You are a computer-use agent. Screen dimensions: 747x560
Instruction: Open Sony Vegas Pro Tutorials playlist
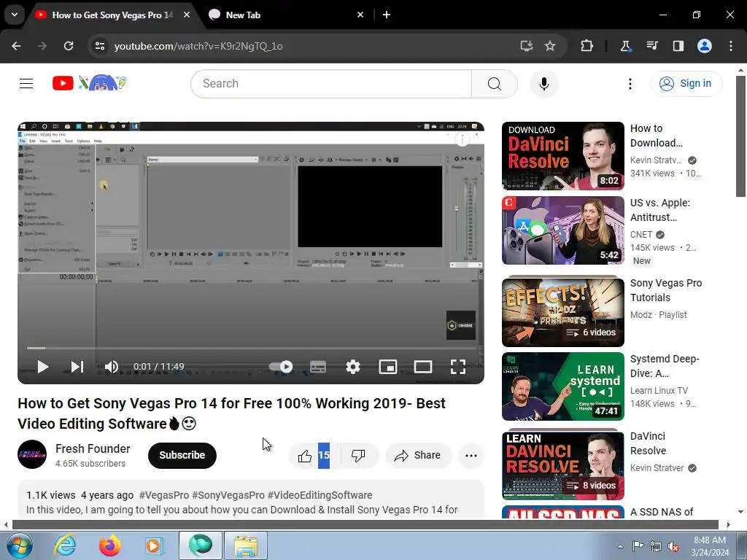[562, 312]
